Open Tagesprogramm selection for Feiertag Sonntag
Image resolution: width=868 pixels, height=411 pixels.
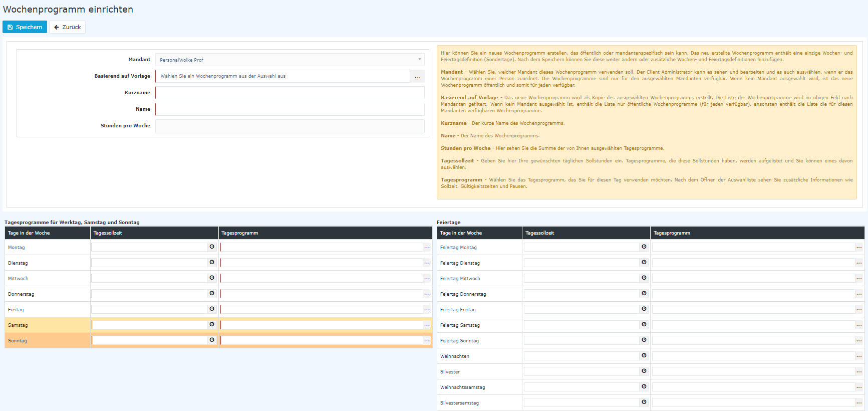[859, 340]
